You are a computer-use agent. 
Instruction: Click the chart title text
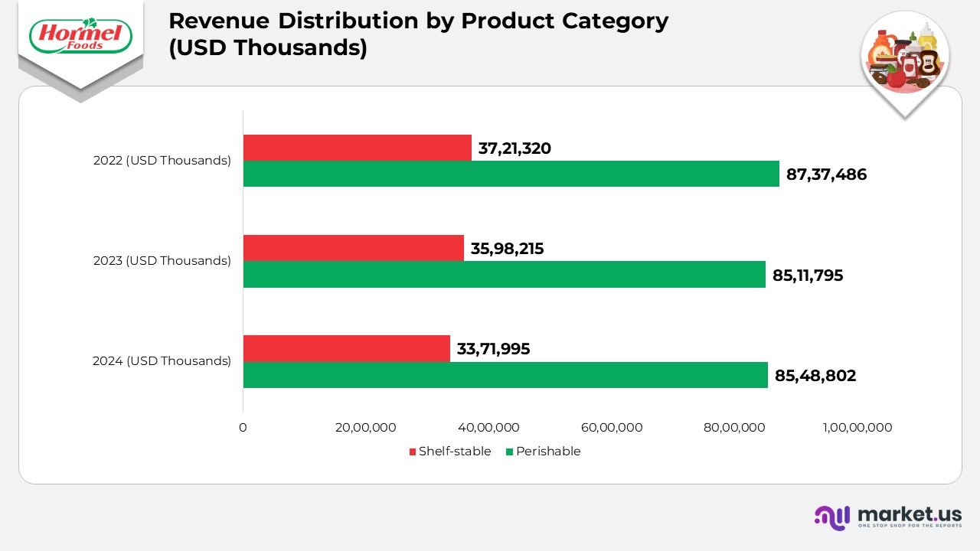(418, 34)
